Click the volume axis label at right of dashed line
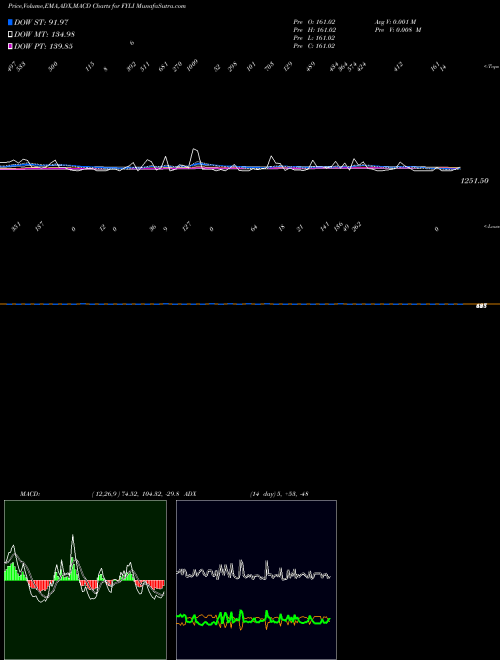The height and width of the screenshot is (660, 500). coord(481,306)
